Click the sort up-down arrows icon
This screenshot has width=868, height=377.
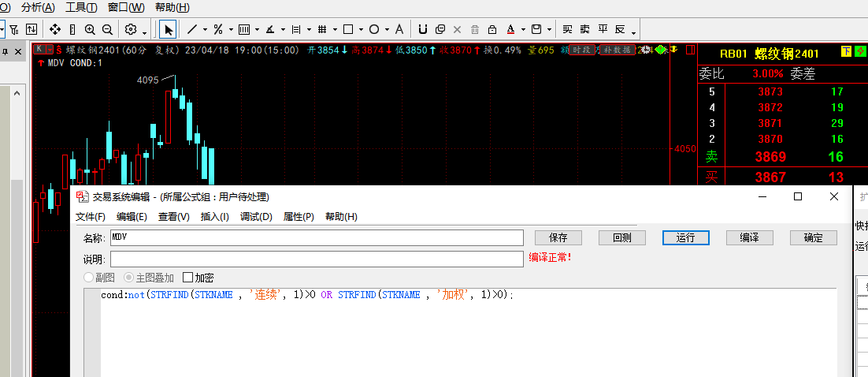tap(32, 29)
